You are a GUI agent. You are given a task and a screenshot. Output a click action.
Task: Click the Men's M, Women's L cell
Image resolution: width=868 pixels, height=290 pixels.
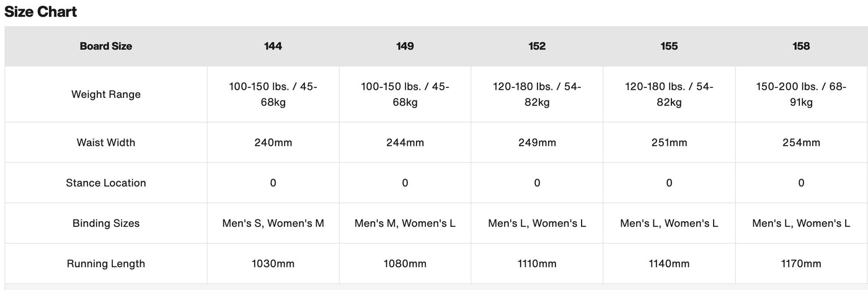tap(405, 223)
